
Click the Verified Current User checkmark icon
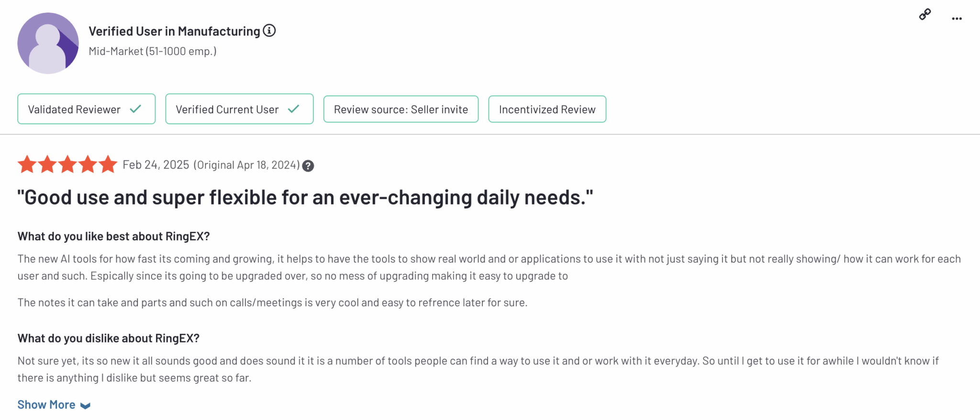click(x=294, y=109)
